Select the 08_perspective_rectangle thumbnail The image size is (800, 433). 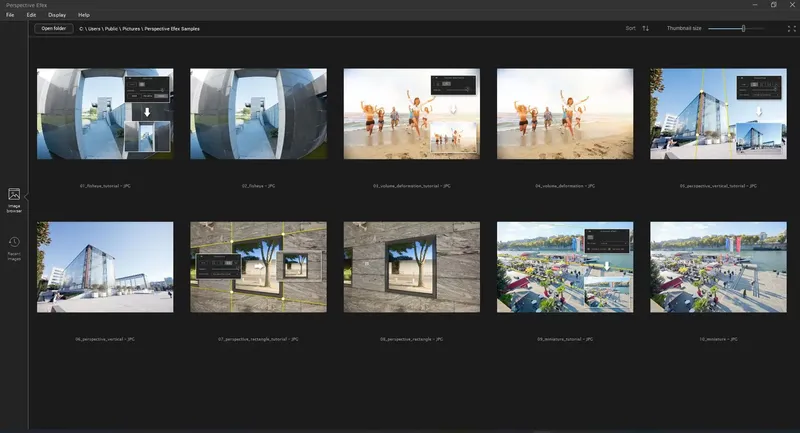412,267
